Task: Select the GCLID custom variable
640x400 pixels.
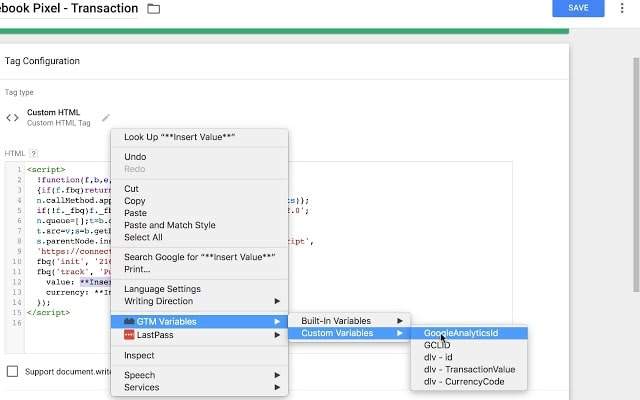Action: [469, 345]
